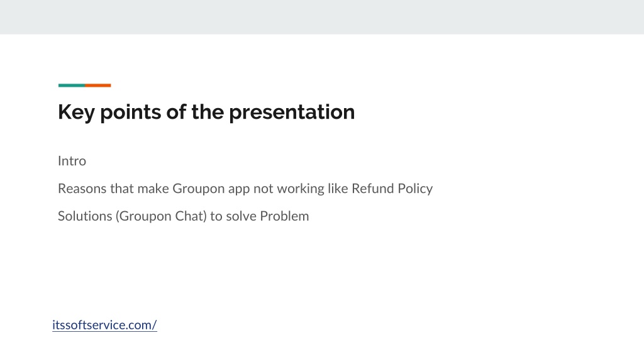Screen dimensions: 644x362
Task: Click the 'Reasons that make Groupon app' line
Action: [245, 189]
